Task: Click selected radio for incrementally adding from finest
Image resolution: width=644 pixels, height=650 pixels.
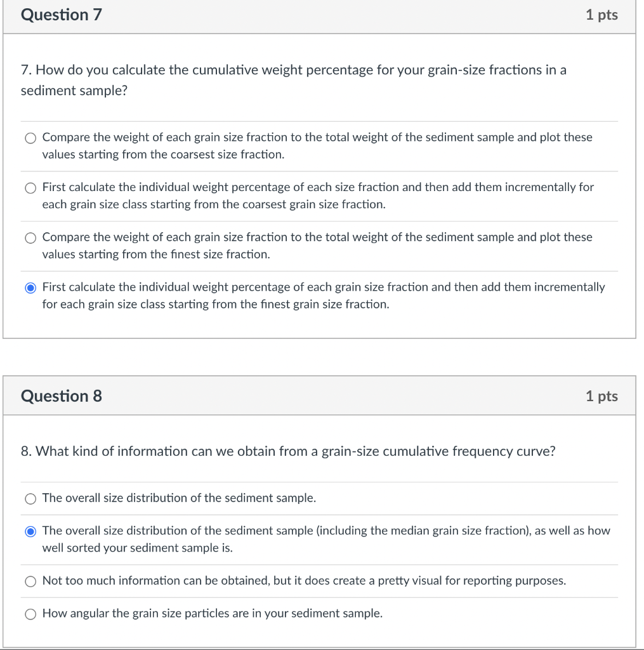Action: coord(30,288)
